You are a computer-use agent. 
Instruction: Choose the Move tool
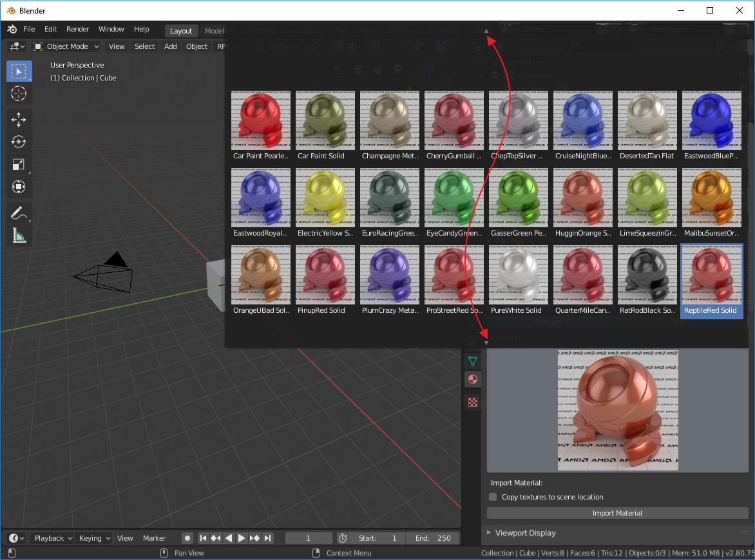tap(19, 119)
